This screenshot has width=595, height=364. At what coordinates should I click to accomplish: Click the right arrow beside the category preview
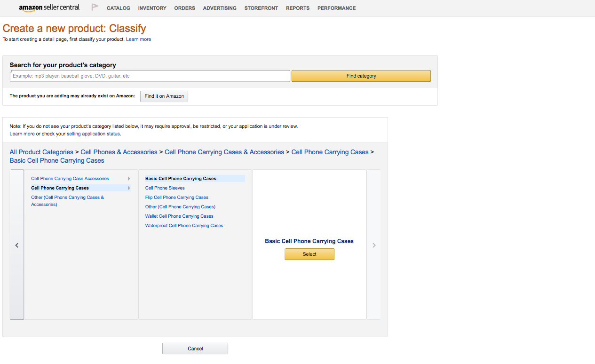click(x=373, y=245)
